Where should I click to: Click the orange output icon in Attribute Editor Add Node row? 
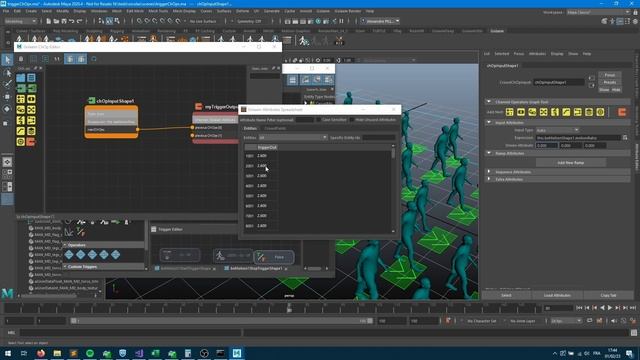622,112
